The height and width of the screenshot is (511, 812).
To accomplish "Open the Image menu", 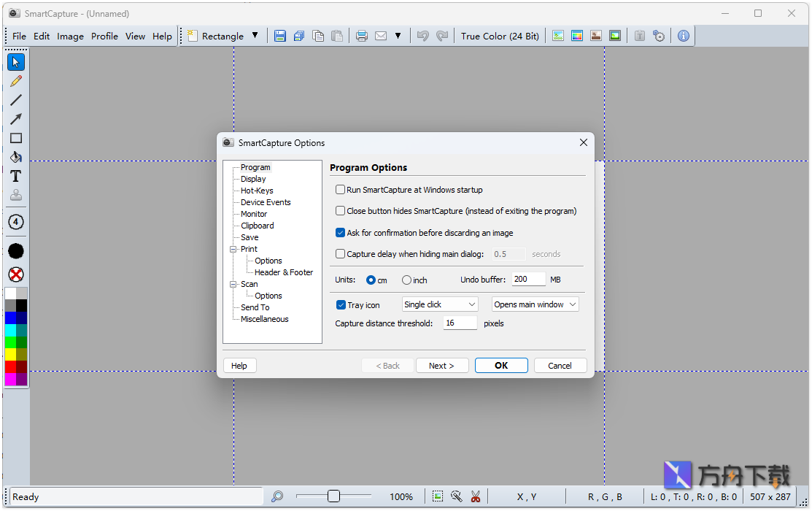I will point(70,36).
